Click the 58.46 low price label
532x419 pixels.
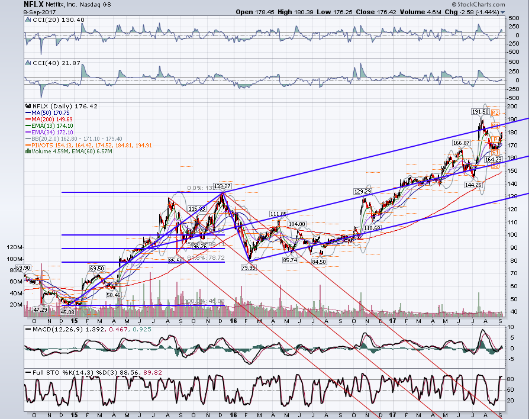pos(113,295)
